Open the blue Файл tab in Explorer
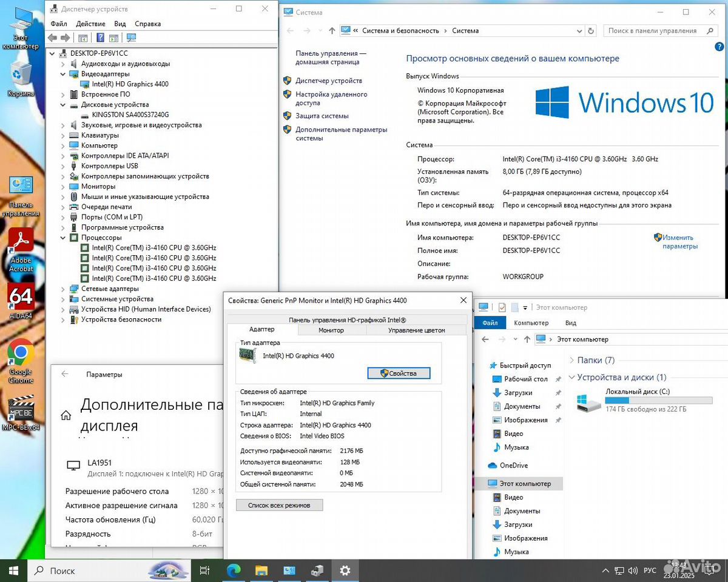Viewport: 728px width, 582px height. 490,323
